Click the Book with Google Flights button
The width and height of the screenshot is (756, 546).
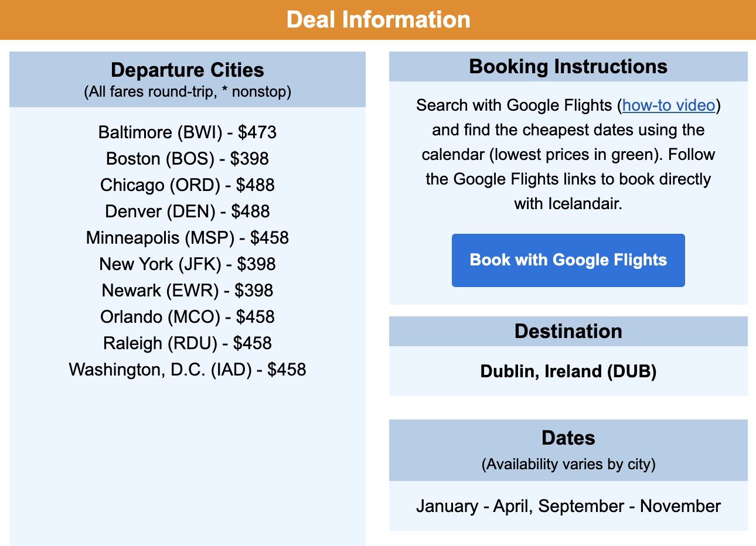click(x=568, y=260)
